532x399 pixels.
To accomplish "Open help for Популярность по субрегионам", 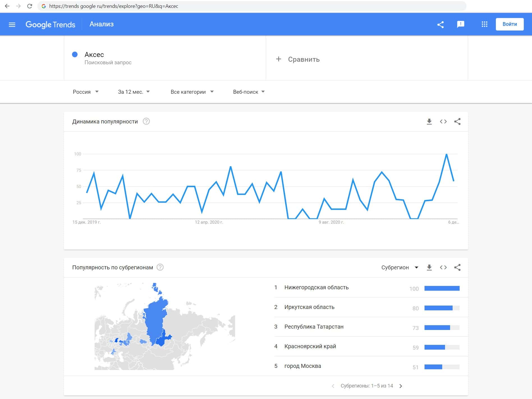I will point(160,267).
